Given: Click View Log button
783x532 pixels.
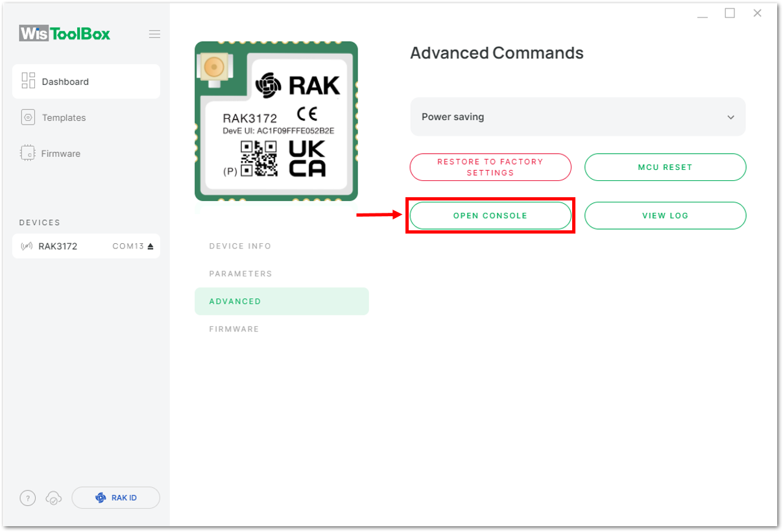Looking at the screenshot, I should [666, 215].
